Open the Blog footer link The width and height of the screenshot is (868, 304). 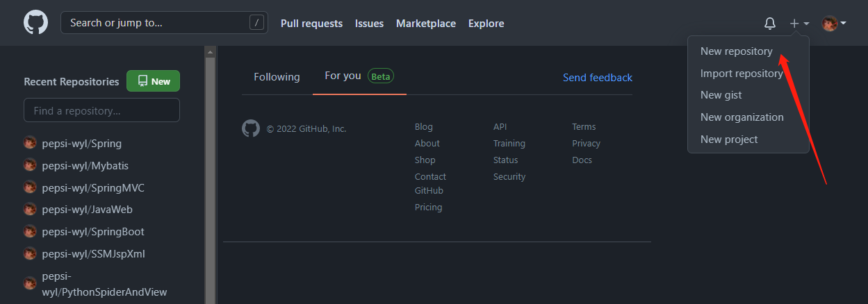click(424, 127)
